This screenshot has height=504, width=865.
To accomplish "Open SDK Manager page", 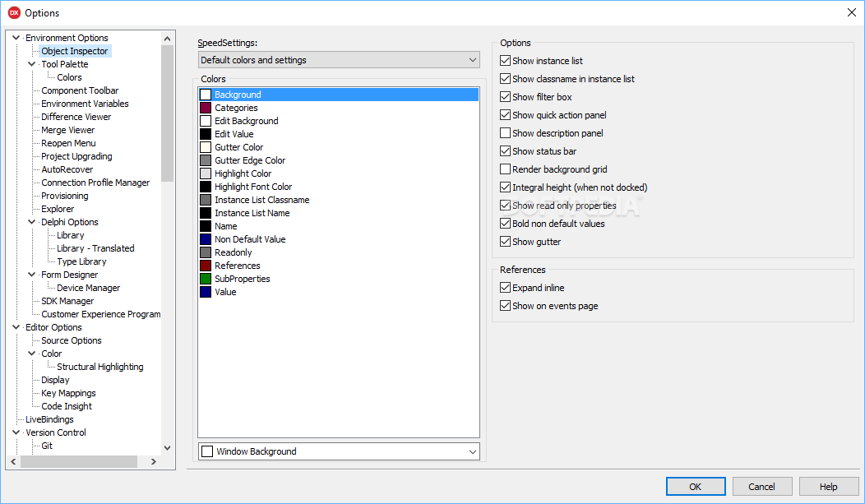I will 67,301.
